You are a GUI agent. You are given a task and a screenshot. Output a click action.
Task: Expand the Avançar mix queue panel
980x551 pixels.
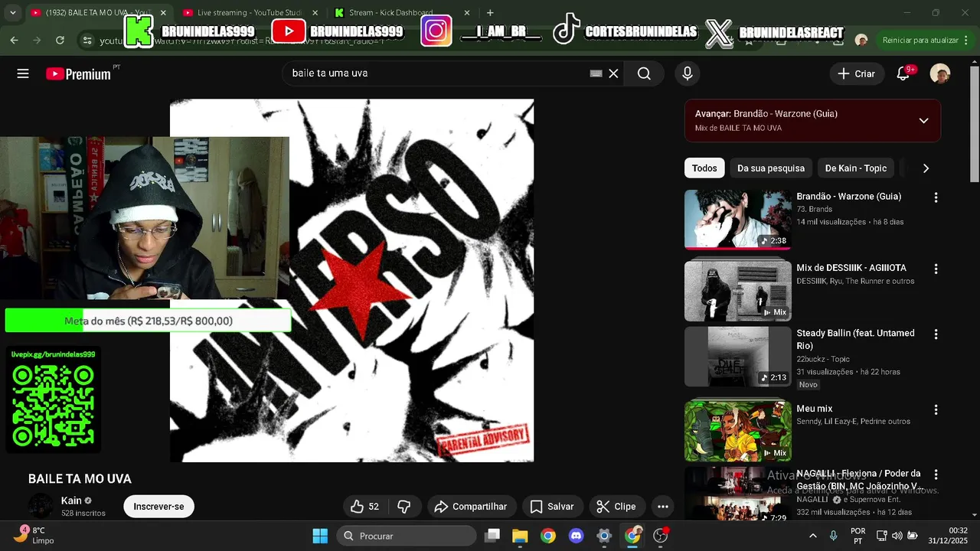pos(923,120)
